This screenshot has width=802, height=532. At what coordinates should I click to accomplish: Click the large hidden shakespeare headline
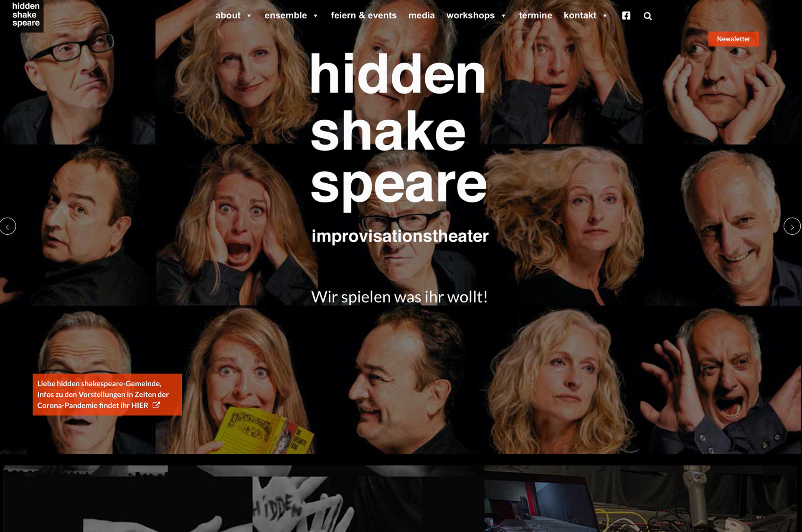click(399, 130)
